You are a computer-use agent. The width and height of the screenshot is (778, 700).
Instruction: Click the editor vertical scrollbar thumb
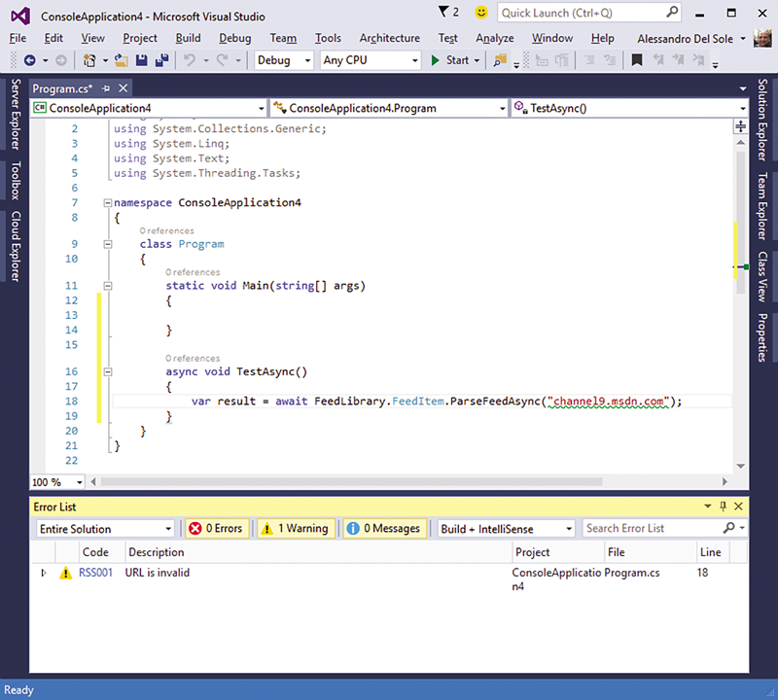[x=740, y=222]
